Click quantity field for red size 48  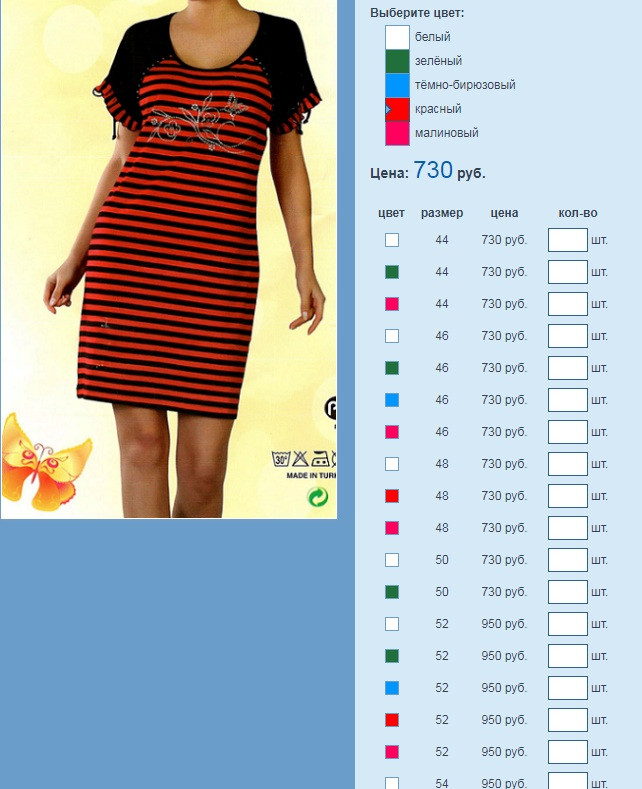[x=568, y=496]
